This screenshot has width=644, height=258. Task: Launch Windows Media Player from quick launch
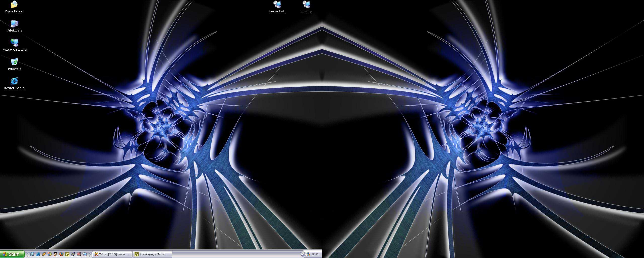pyautogui.click(x=50, y=254)
